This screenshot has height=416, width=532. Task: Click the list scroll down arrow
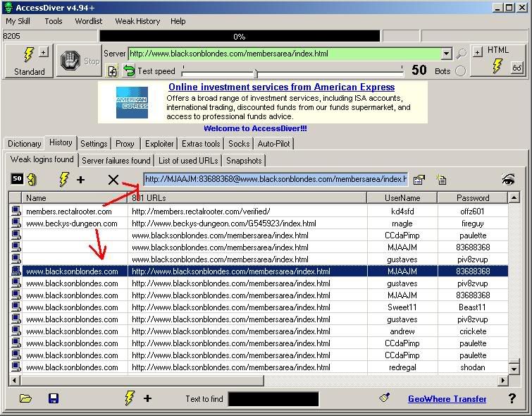514,369
